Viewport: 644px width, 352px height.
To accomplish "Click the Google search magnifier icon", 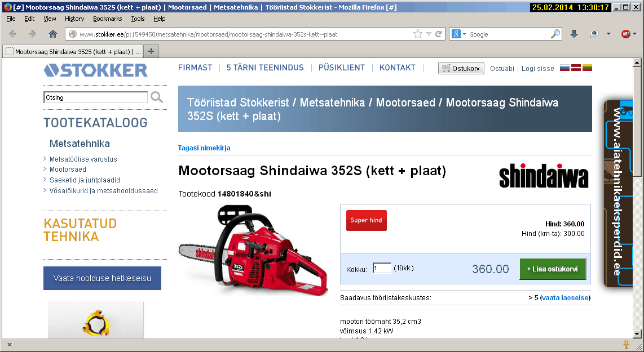I will 555,34.
